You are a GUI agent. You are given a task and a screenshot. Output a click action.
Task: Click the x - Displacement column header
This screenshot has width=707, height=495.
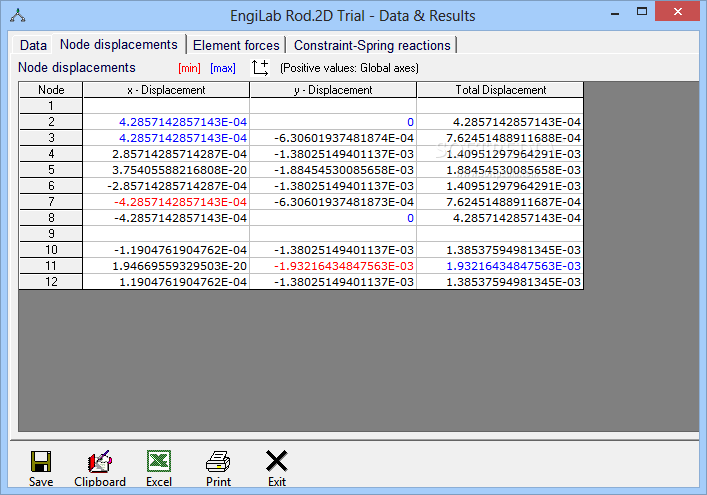click(166, 90)
